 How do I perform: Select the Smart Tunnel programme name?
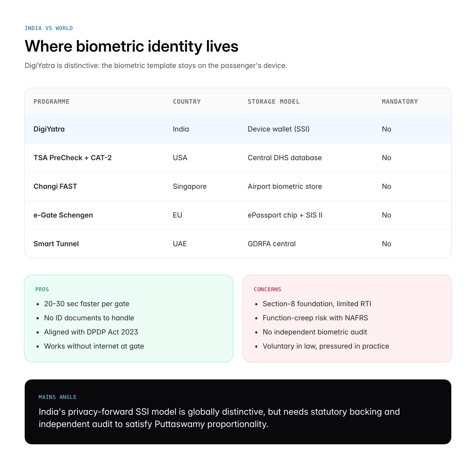(56, 244)
